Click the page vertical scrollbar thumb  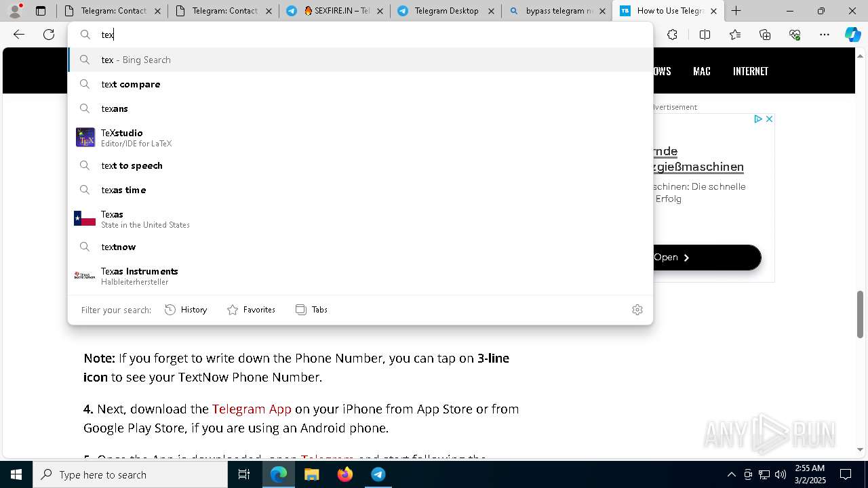point(861,314)
